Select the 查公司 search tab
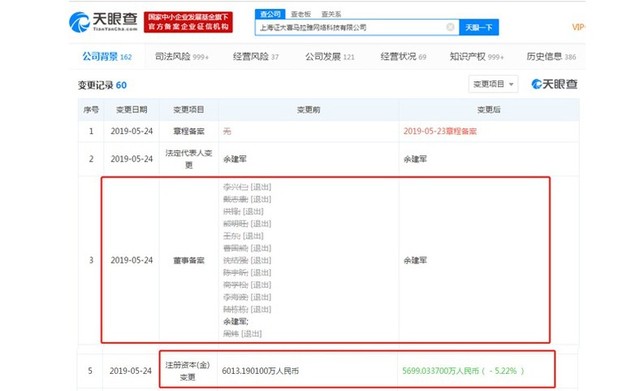Screen dimensions: 640x391 pos(270,14)
